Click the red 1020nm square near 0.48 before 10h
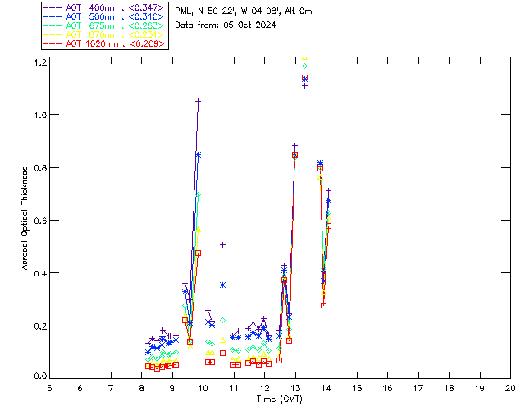Viewport: 525px width, 420px height. click(198, 253)
